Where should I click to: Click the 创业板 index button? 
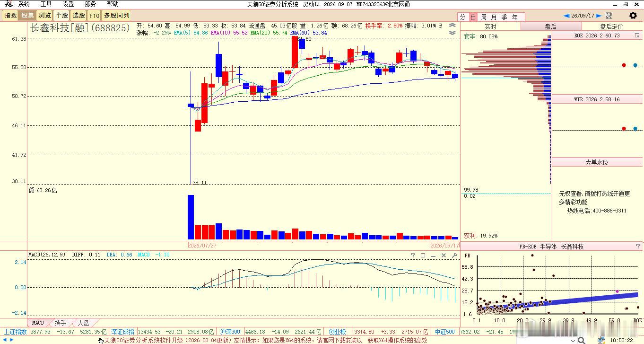coord(338,332)
